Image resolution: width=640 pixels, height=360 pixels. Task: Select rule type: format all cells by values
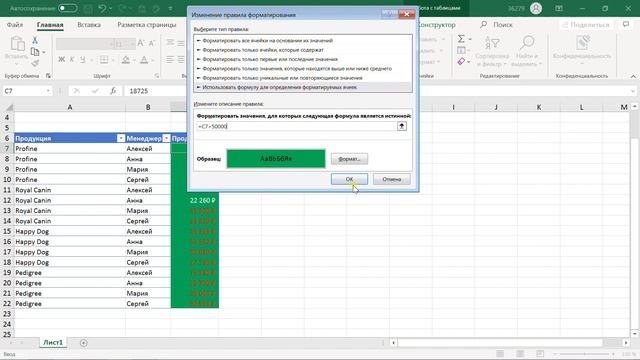click(303, 40)
